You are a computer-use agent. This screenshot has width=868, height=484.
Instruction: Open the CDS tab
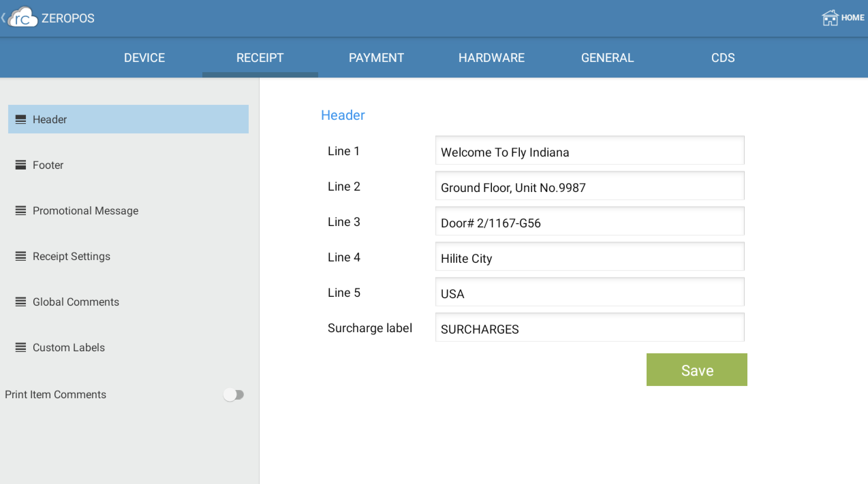723,58
